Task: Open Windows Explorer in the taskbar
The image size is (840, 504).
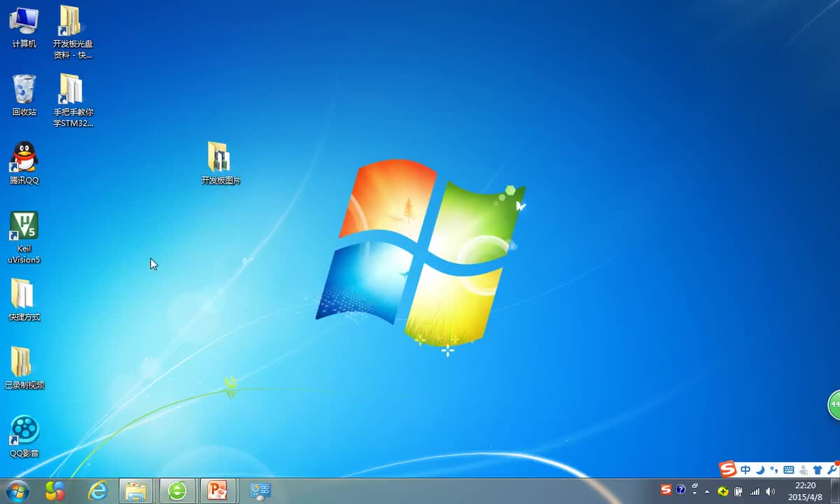Action: (x=136, y=491)
